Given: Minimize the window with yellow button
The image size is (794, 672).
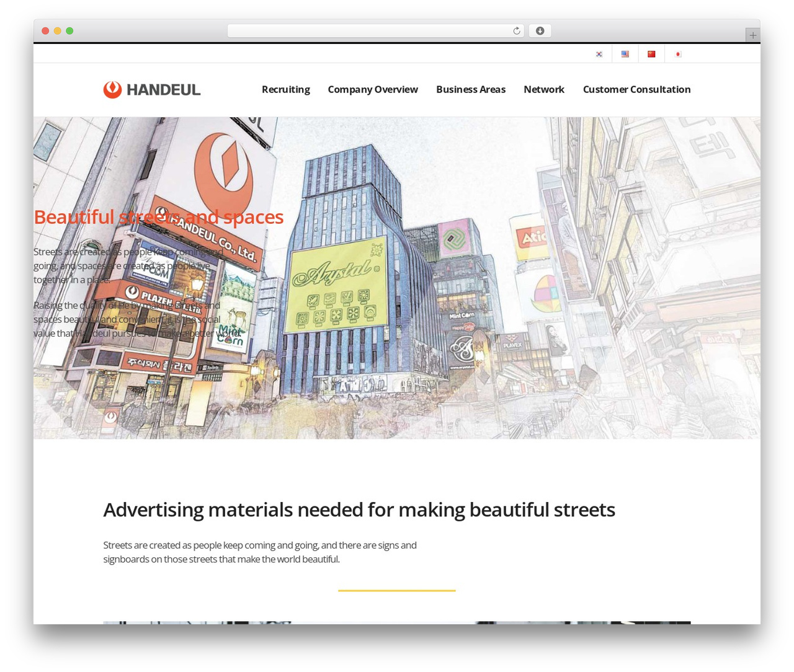Looking at the screenshot, I should (x=57, y=31).
